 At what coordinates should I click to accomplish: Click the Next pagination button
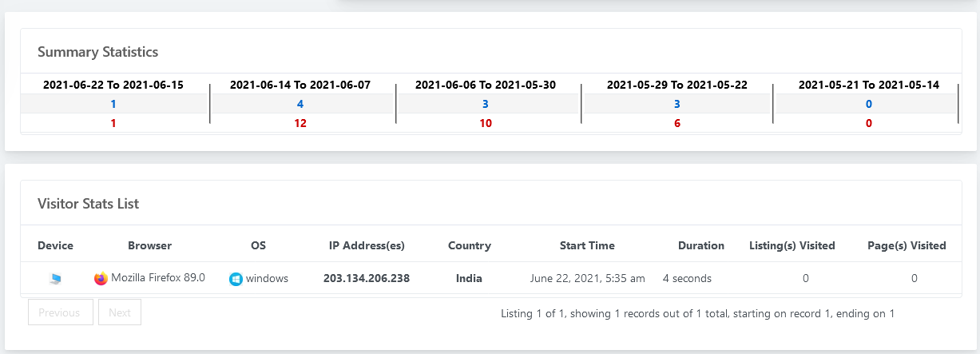(x=120, y=312)
